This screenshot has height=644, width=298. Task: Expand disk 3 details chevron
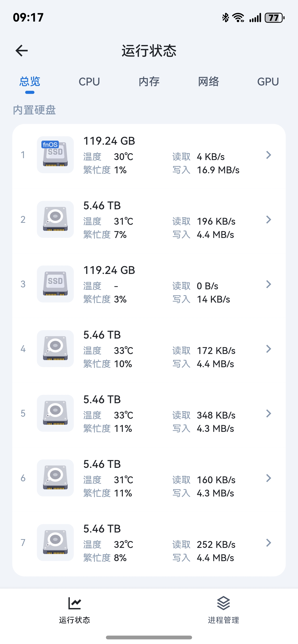click(268, 284)
